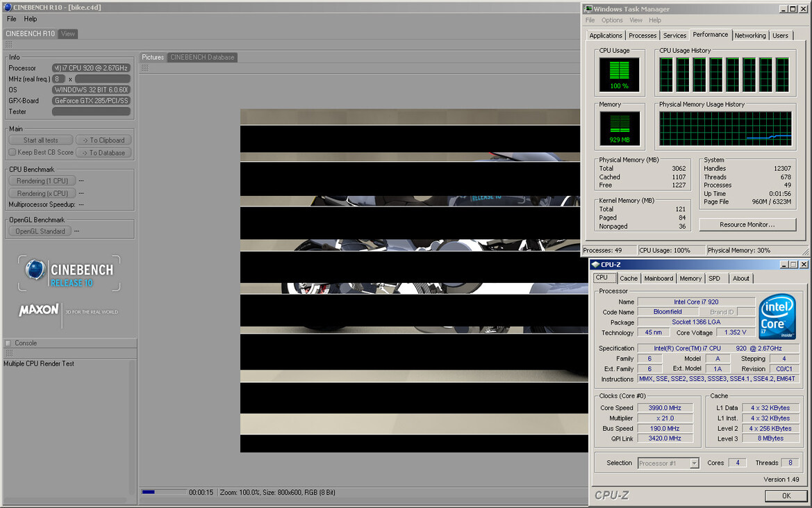The height and width of the screenshot is (508, 812).
Task: Click the To Database button
Action: pos(104,153)
